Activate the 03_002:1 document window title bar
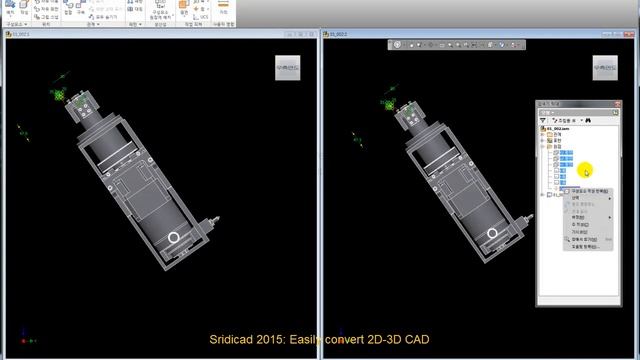This screenshot has width=640, height=360. click(x=160, y=34)
